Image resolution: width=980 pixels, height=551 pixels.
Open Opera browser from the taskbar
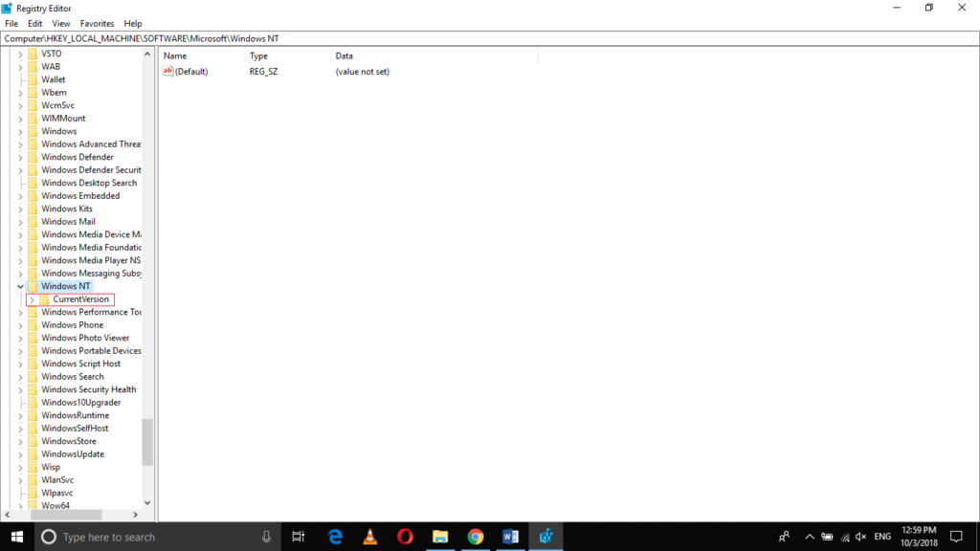click(405, 536)
